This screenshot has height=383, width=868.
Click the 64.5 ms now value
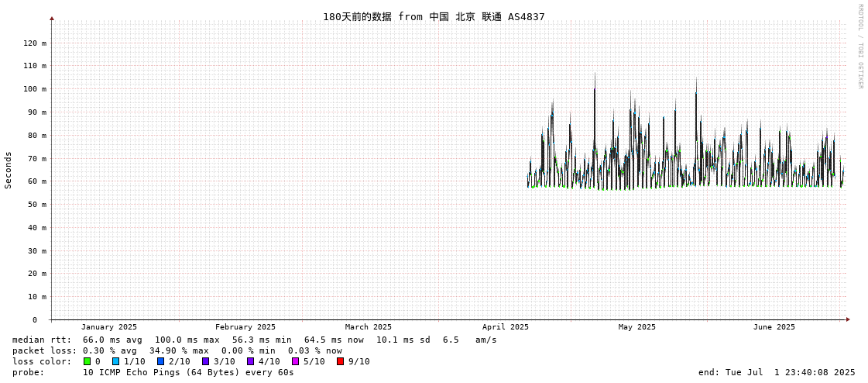coord(334,340)
